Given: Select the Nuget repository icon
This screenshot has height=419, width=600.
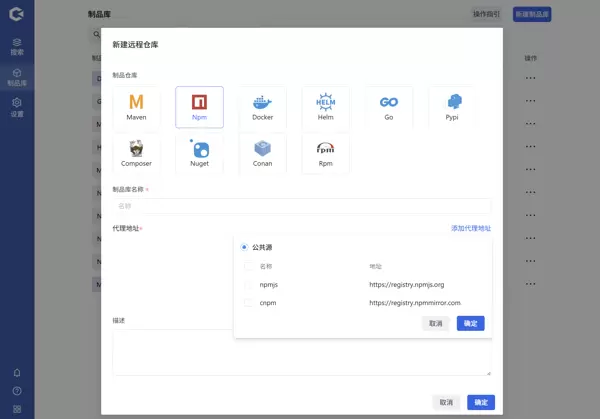Looking at the screenshot, I should click(199, 153).
